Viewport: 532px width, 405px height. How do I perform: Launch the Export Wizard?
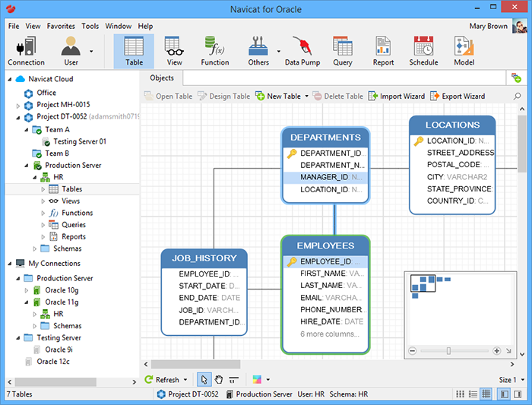click(x=458, y=97)
